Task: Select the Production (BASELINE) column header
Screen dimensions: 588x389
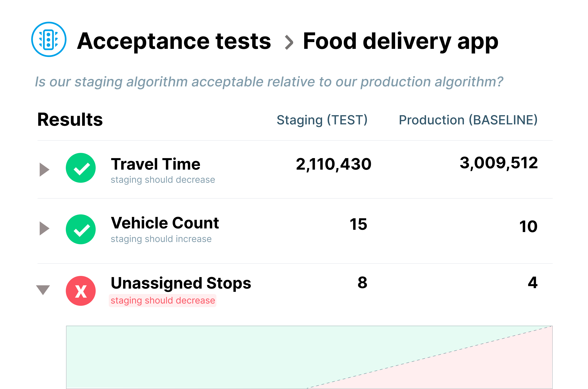Action: pyautogui.click(x=468, y=120)
